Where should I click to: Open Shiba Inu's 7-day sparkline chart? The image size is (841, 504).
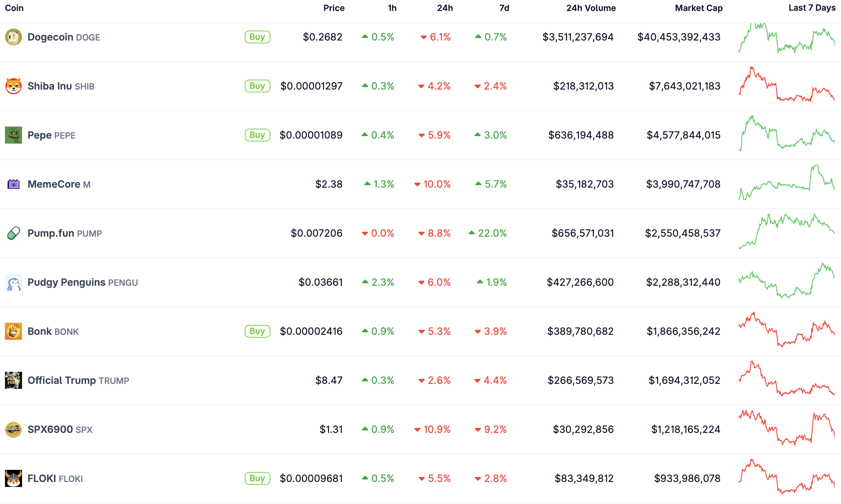(x=786, y=85)
